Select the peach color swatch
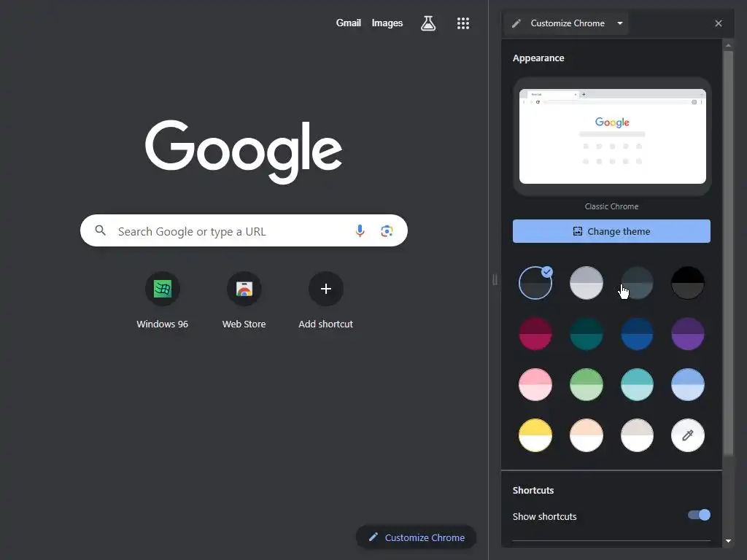The image size is (747, 560). [x=587, y=435]
